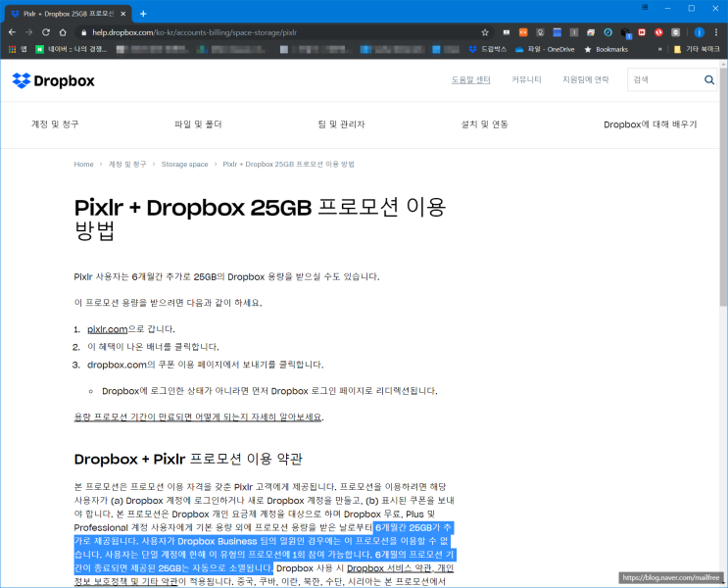Expand hidden bookmarks with the chevron
The width and height of the screenshot is (728, 588).
coord(659,49)
